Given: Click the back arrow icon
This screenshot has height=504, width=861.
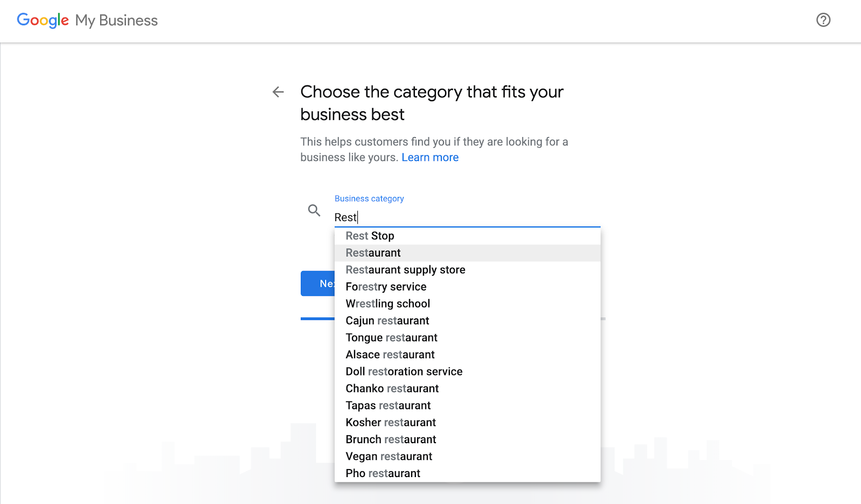Looking at the screenshot, I should pyautogui.click(x=278, y=92).
